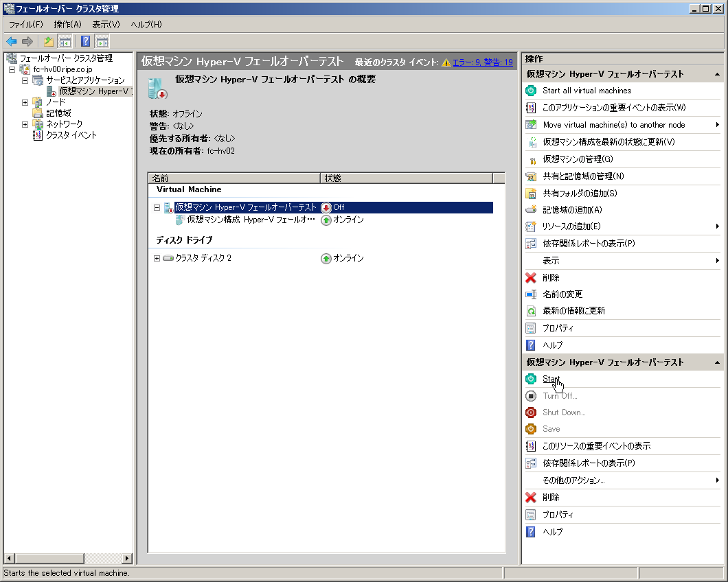Collapse the fc-hv00.ripe.co.jp cluster tree node

[12, 69]
